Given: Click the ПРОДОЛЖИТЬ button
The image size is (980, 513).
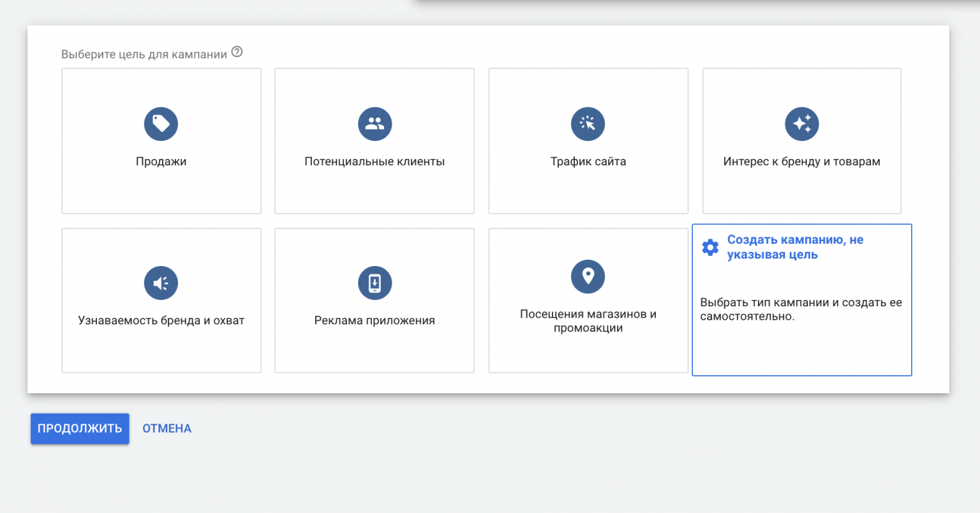Looking at the screenshot, I should (x=80, y=428).
